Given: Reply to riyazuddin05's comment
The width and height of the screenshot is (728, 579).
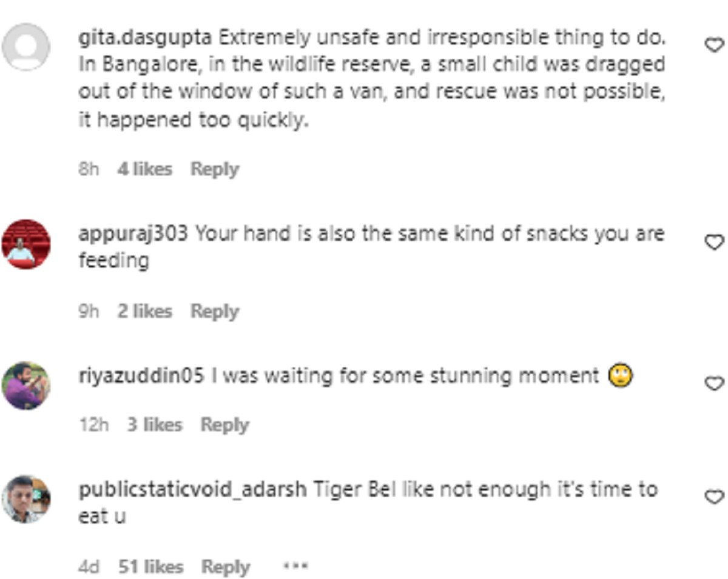Looking at the screenshot, I should pyautogui.click(x=225, y=425).
